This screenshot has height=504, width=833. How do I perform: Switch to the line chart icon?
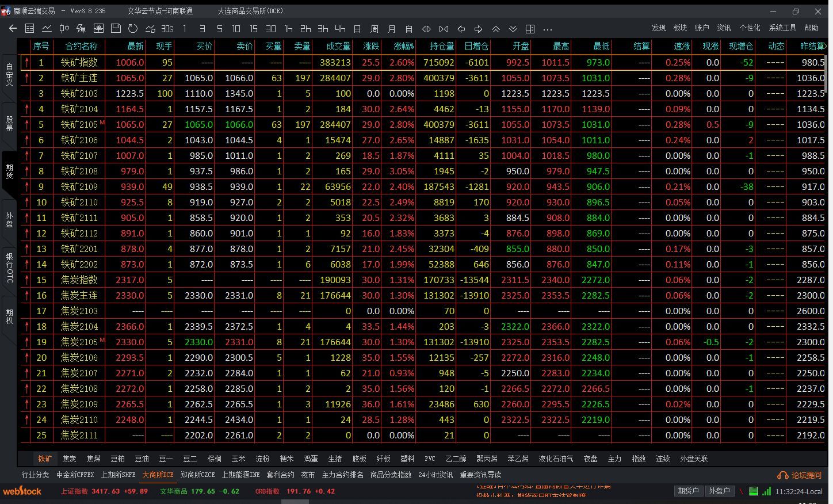pyautogui.click(x=47, y=28)
